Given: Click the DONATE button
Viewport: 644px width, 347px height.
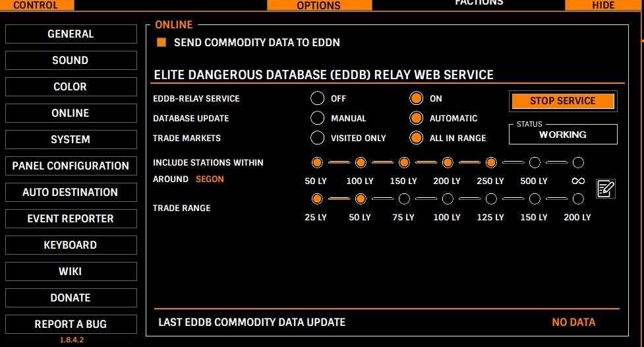Looking at the screenshot, I should click(x=71, y=298).
